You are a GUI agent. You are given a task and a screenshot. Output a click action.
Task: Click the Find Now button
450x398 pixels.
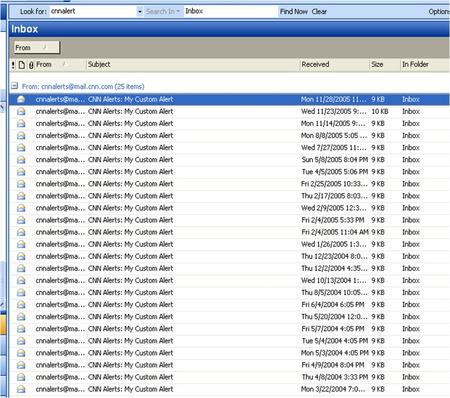tap(294, 12)
